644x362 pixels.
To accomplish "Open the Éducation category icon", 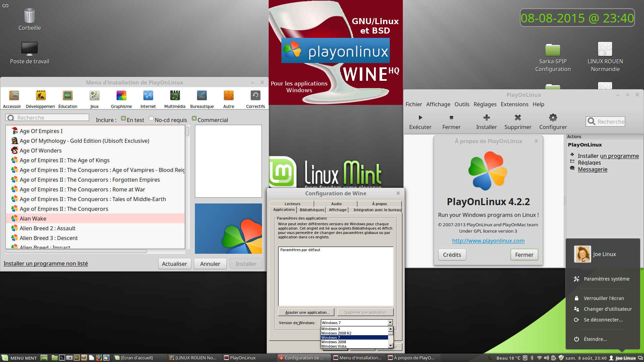I will pos(68,99).
